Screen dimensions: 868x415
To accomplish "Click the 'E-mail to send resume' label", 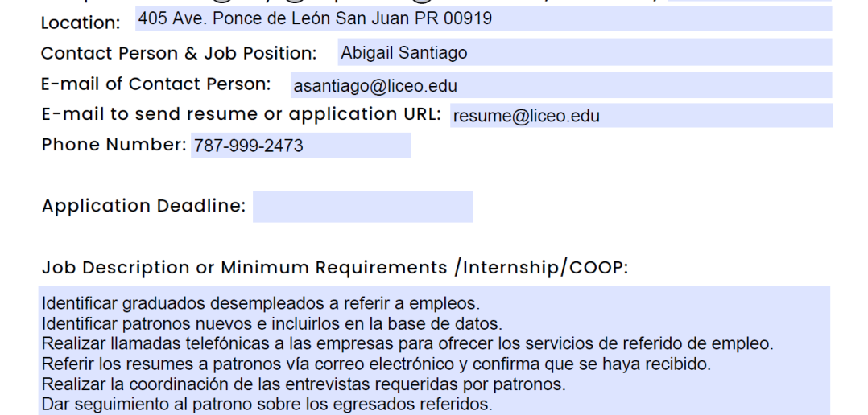I will [x=242, y=114].
